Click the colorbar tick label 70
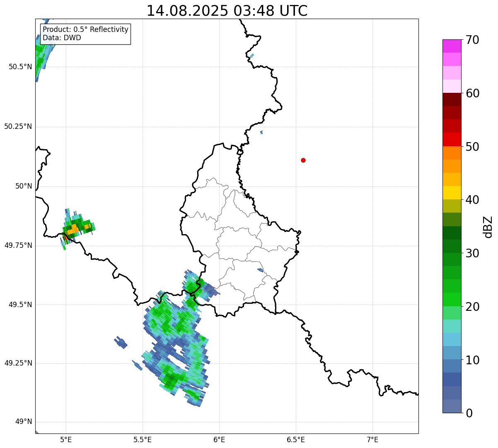Viewport: 498px width, 448px height. 472,40
